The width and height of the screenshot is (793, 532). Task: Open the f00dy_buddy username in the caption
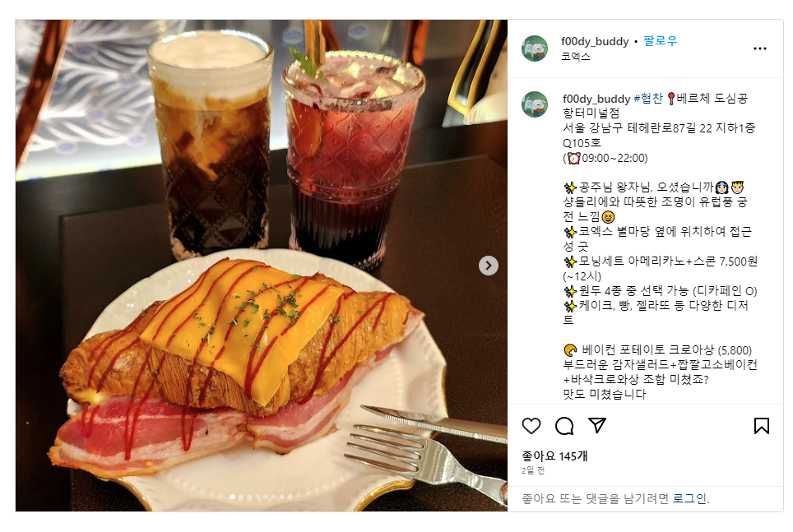click(x=596, y=99)
